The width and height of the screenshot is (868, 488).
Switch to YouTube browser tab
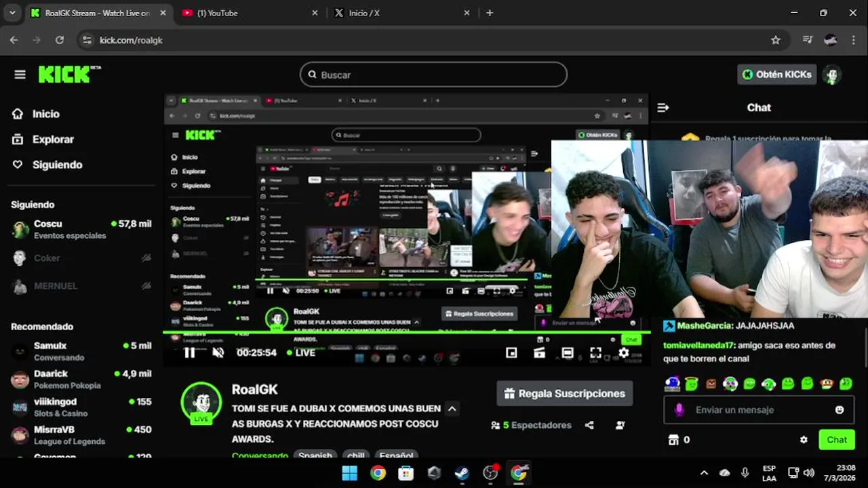250,13
